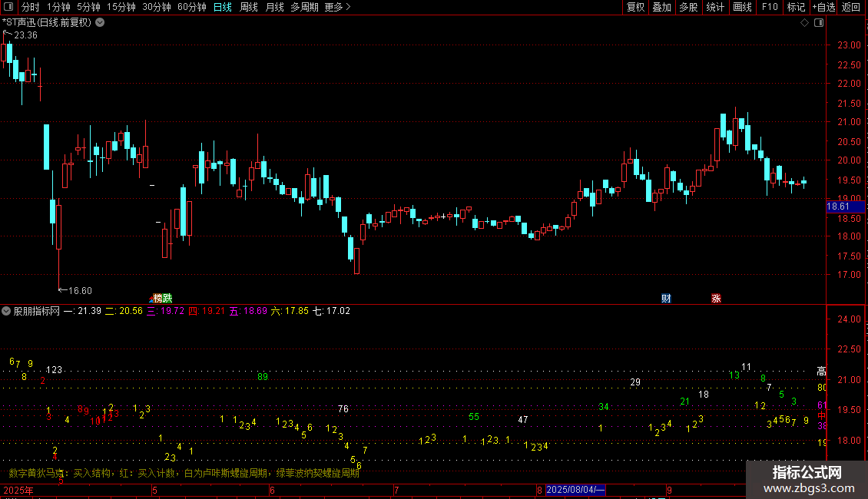Click the high price label 23.36

[x=25, y=35]
